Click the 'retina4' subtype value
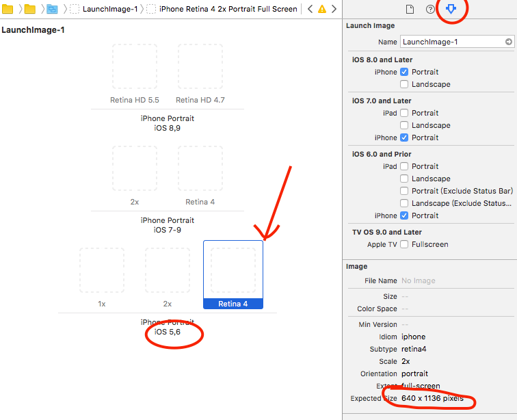The image size is (517, 420). point(414,349)
